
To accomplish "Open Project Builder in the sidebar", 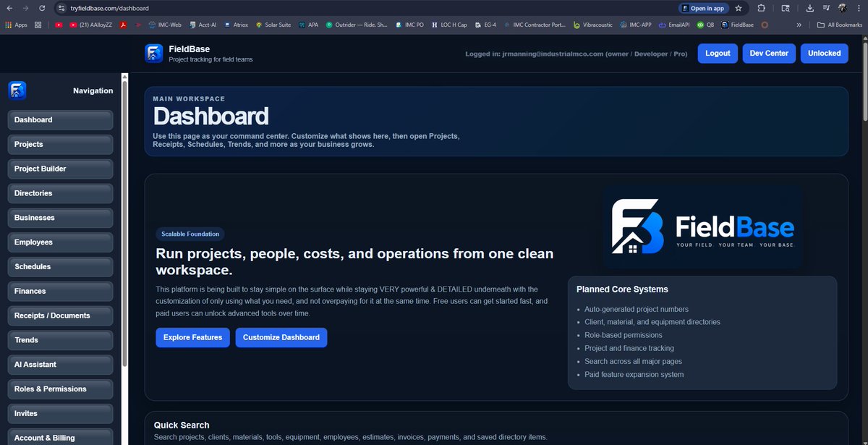I will pyautogui.click(x=60, y=169).
